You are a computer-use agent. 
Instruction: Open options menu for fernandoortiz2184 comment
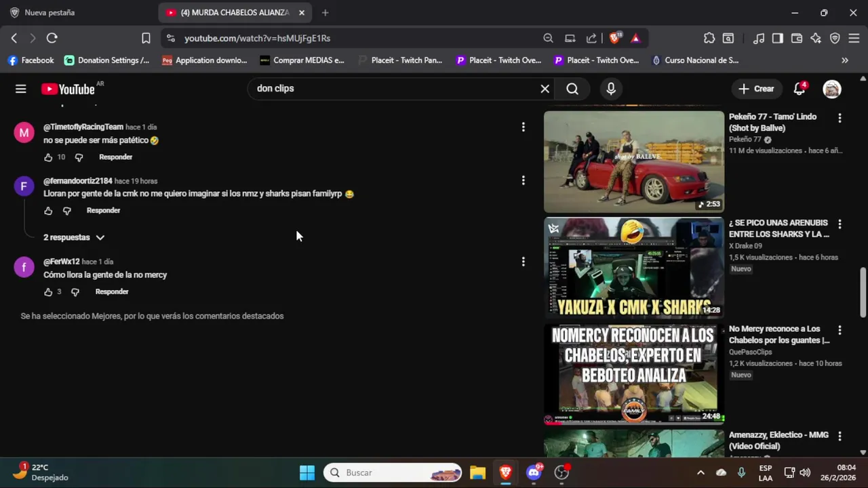pyautogui.click(x=523, y=180)
